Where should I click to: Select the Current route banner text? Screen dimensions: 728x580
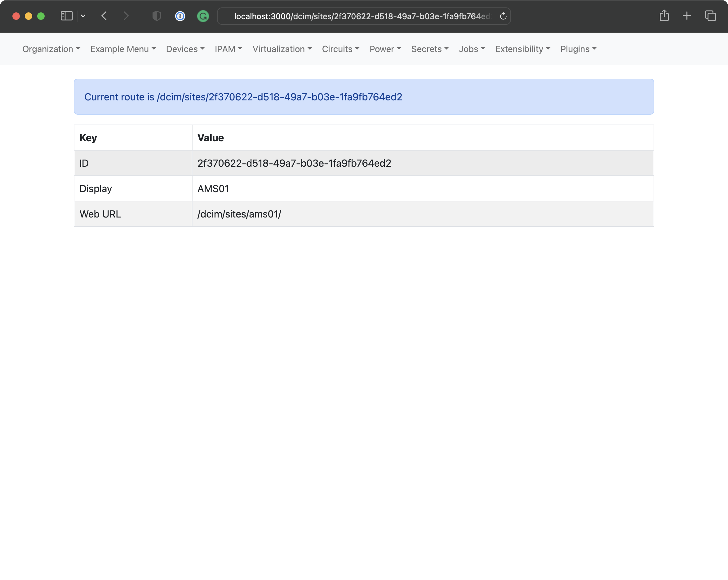243,97
